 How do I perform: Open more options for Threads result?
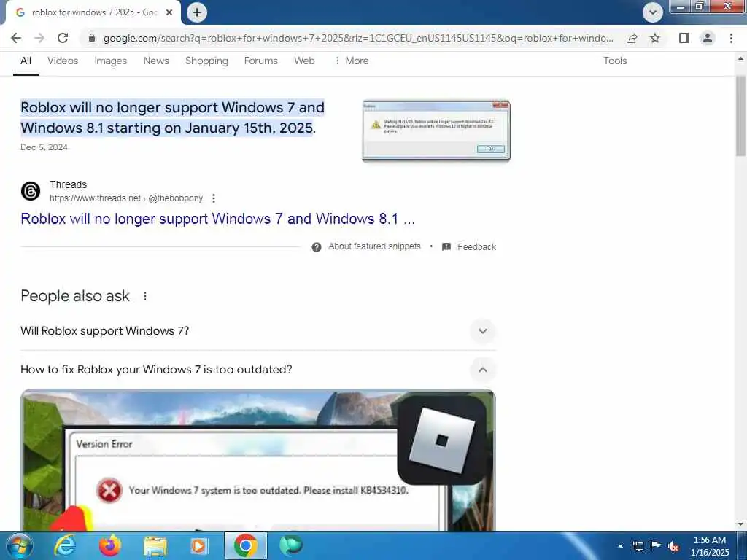214,198
